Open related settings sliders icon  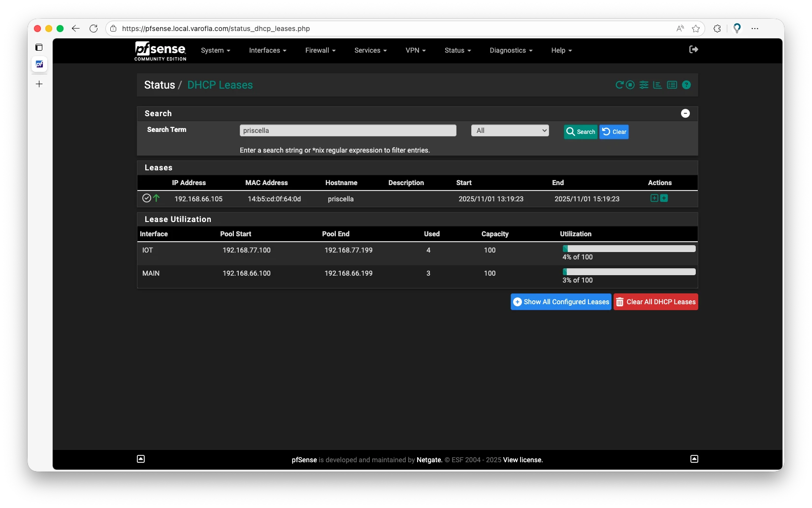[x=644, y=85]
